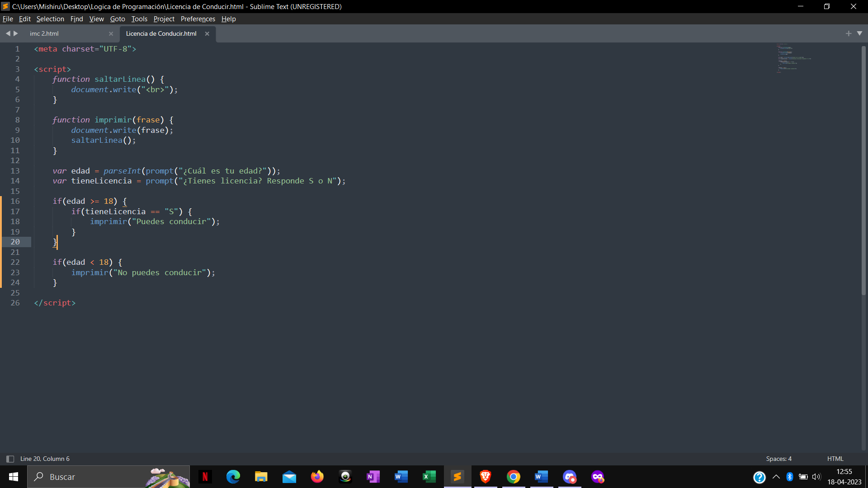Open Microsoft Edge from the taskbar
The image size is (868, 488).
[x=233, y=477]
